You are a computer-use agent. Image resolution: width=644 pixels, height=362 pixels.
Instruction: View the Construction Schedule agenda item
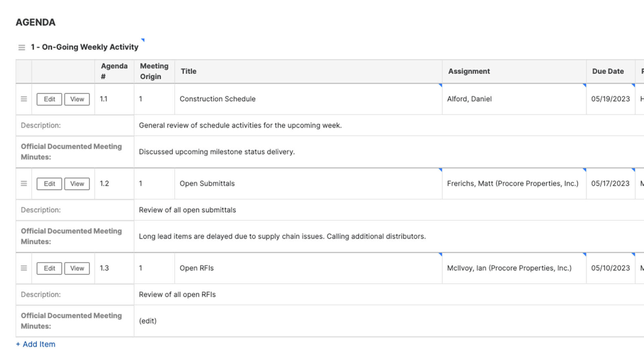click(77, 99)
